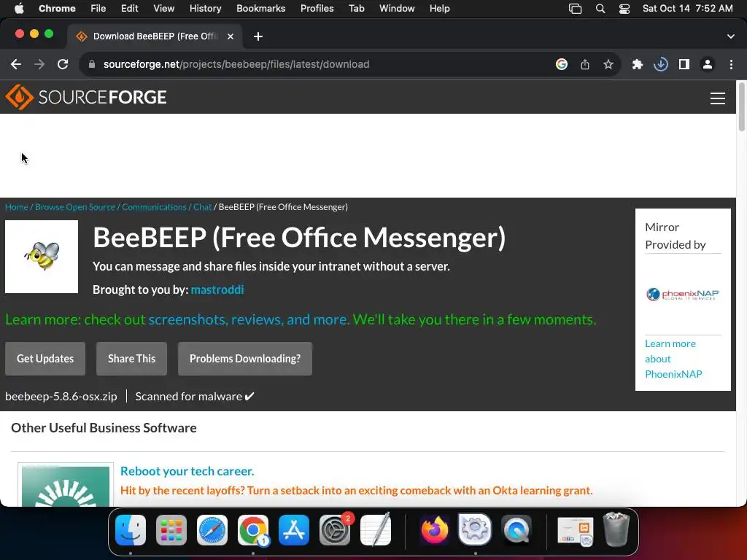Open the Apple menu
747x560 pixels.
click(x=19, y=9)
